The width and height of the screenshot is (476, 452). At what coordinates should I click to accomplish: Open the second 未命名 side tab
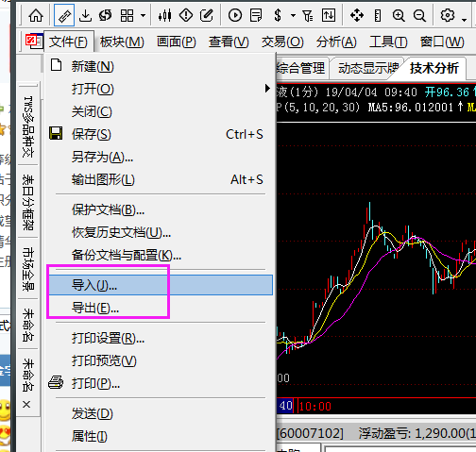click(x=28, y=375)
